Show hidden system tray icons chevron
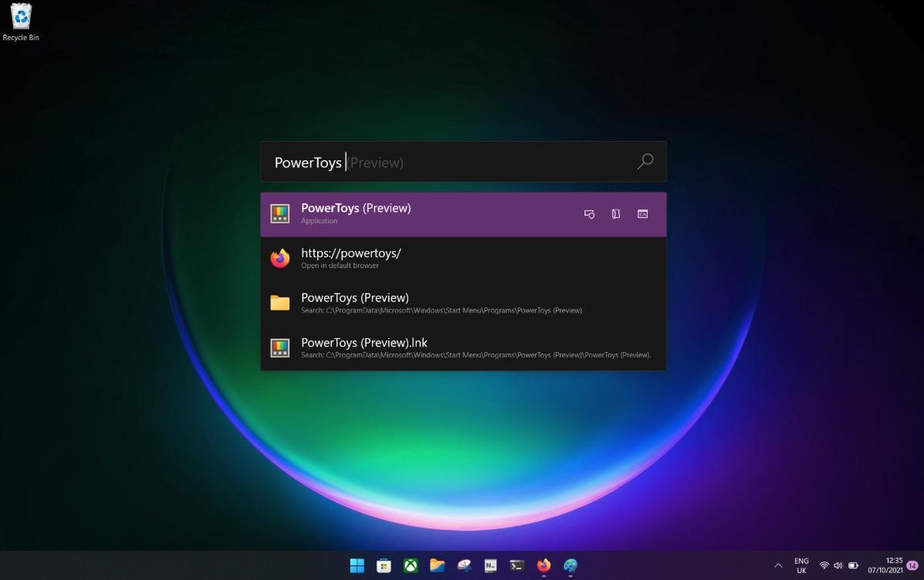Screen dimensions: 924x580 tap(778, 565)
